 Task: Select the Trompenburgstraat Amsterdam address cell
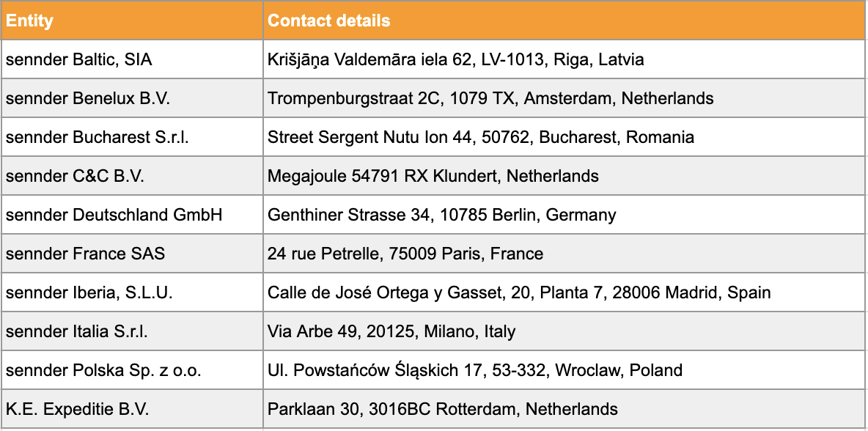point(565,98)
